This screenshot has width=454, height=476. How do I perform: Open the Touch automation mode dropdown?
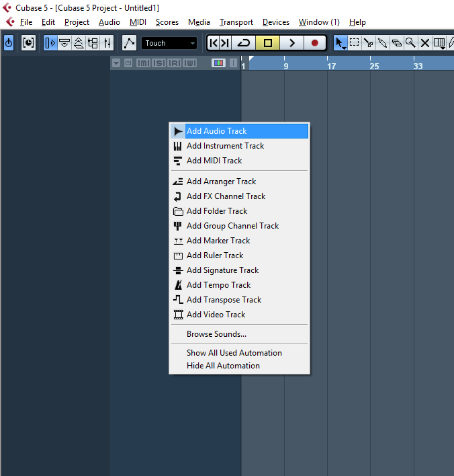pos(169,43)
